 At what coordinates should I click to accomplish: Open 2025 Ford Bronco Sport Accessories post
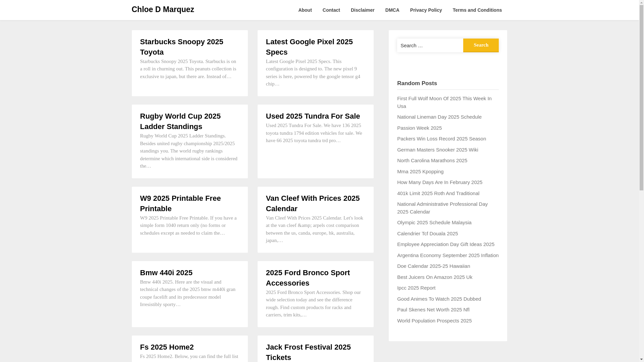coord(308,278)
